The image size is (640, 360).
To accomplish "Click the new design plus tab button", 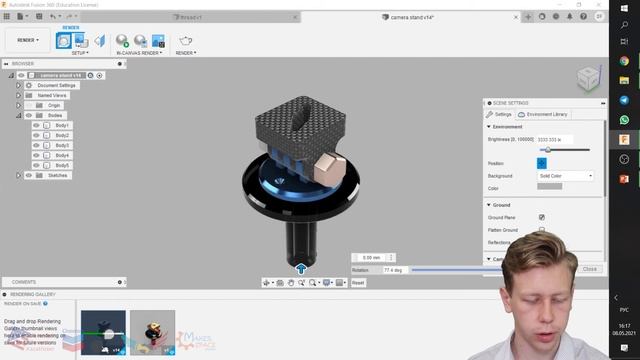I will click(x=528, y=17).
